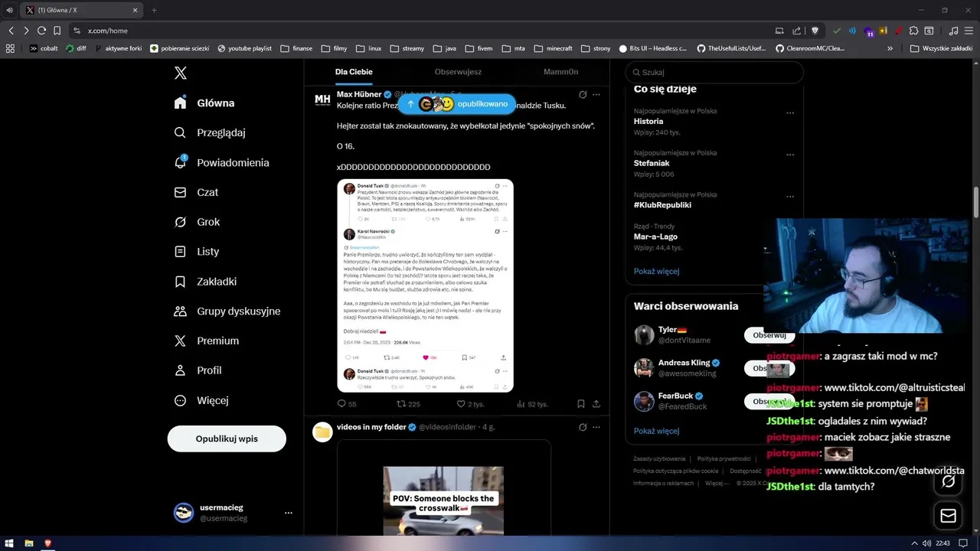Switch to the Dla Ciebie tab

click(354, 72)
